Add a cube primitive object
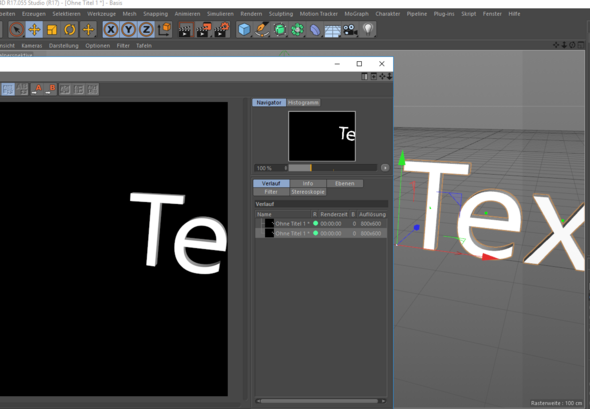This screenshot has height=409, width=590. pyautogui.click(x=244, y=30)
